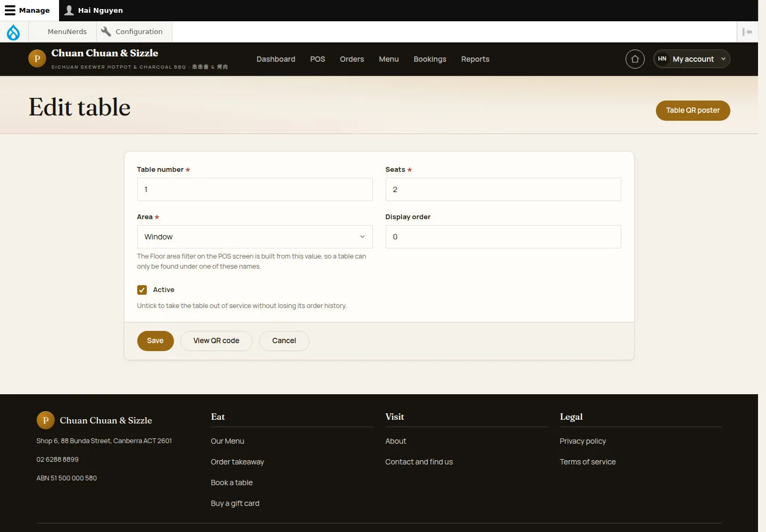The width and height of the screenshot is (766, 532).
Task: Open Terms of service link
Action: 588,462
